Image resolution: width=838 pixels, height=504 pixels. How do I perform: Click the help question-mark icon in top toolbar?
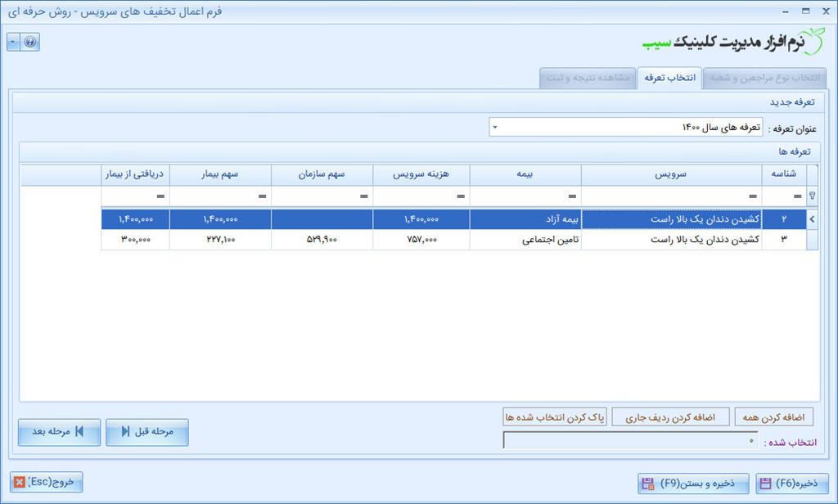pos(31,43)
